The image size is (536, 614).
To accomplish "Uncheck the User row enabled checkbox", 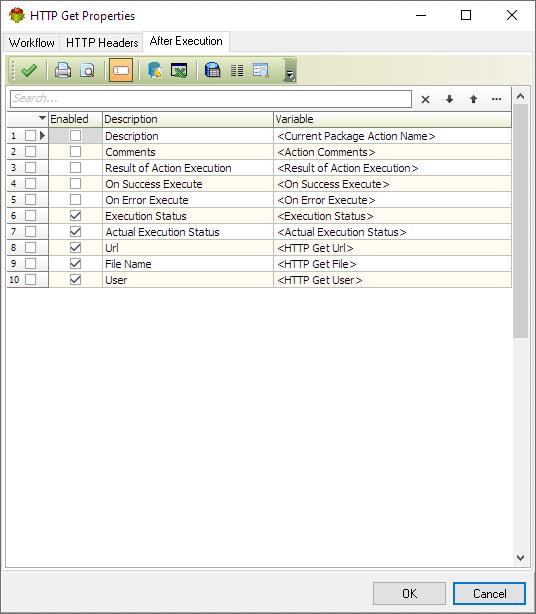I will pyautogui.click(x=75, y=280).
